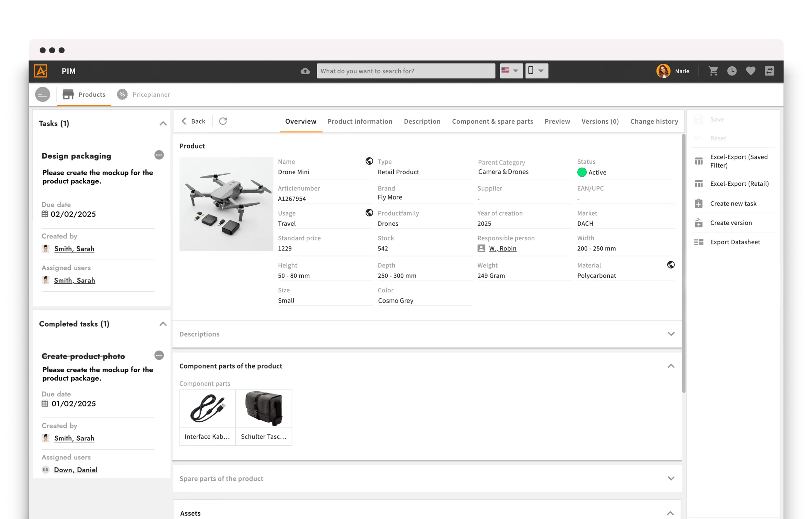The image size is (812, 519).
Task: Open the Change history tab
Action: click(654, 121)
